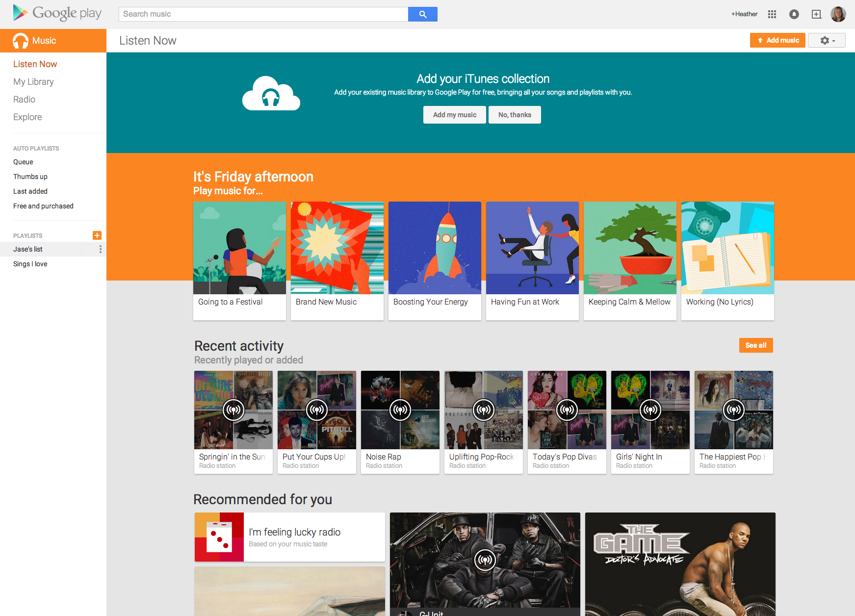Image resolution: width=855 pixels, height=616 pixels.
Task: Click the Google Play logo
Action: [57, 13]
